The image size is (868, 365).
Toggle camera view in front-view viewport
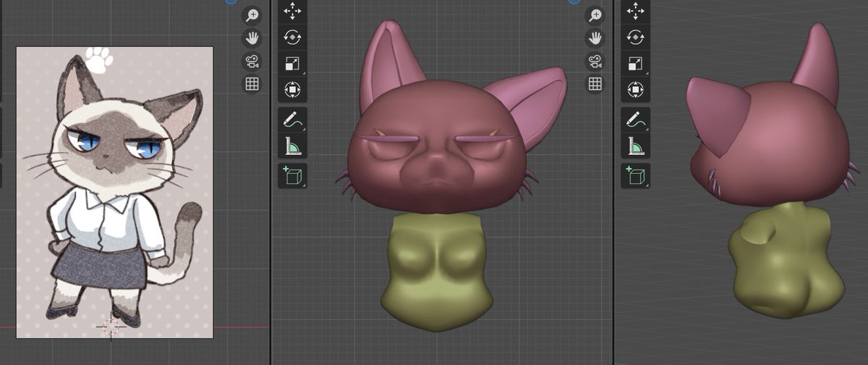pyautogui.click(x=595, y=61)
